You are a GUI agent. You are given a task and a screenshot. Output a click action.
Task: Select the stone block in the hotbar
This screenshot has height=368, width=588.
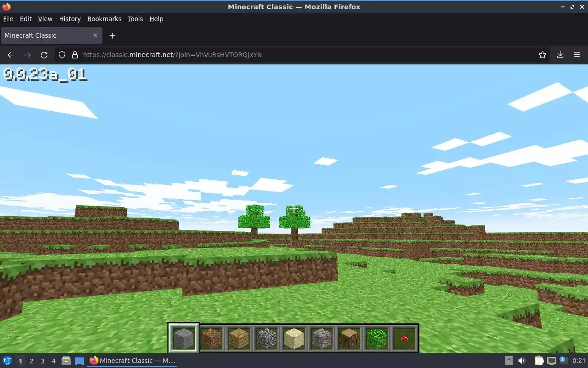[x=184, y=338]
